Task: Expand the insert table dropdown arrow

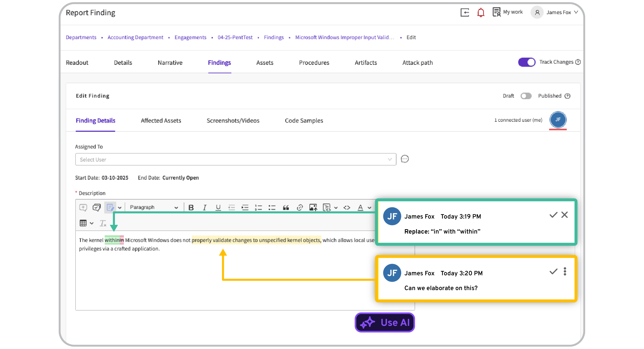Action: [92, 223]
